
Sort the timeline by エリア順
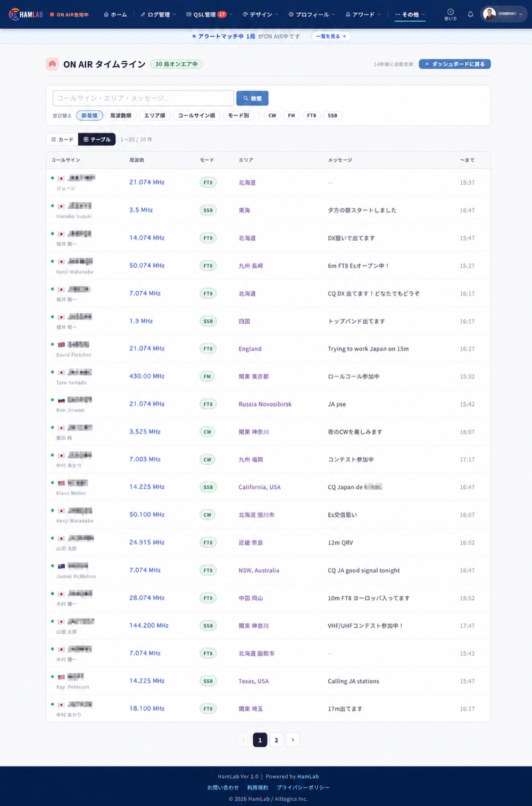pos(155,116)
